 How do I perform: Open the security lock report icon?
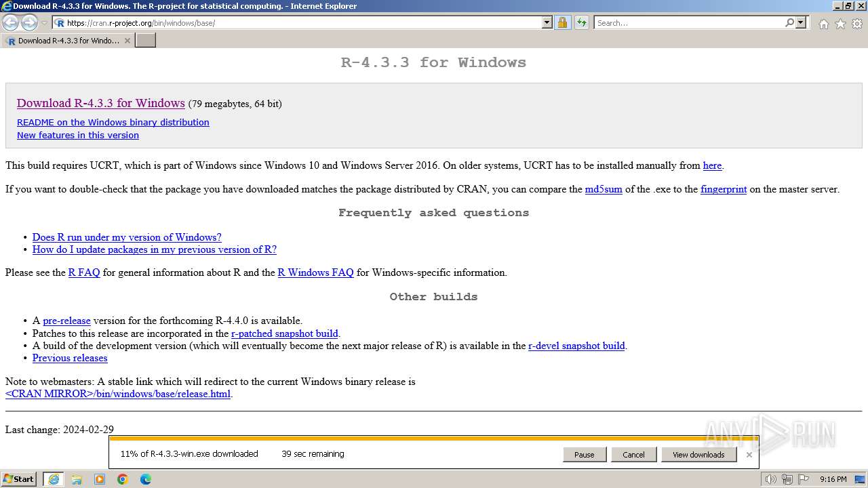562,23
